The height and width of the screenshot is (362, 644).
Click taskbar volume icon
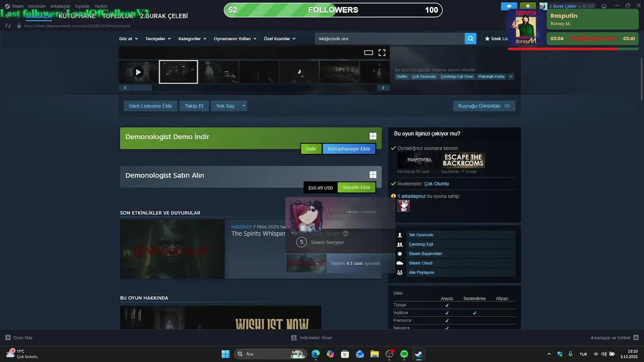(x=604, y=354)
